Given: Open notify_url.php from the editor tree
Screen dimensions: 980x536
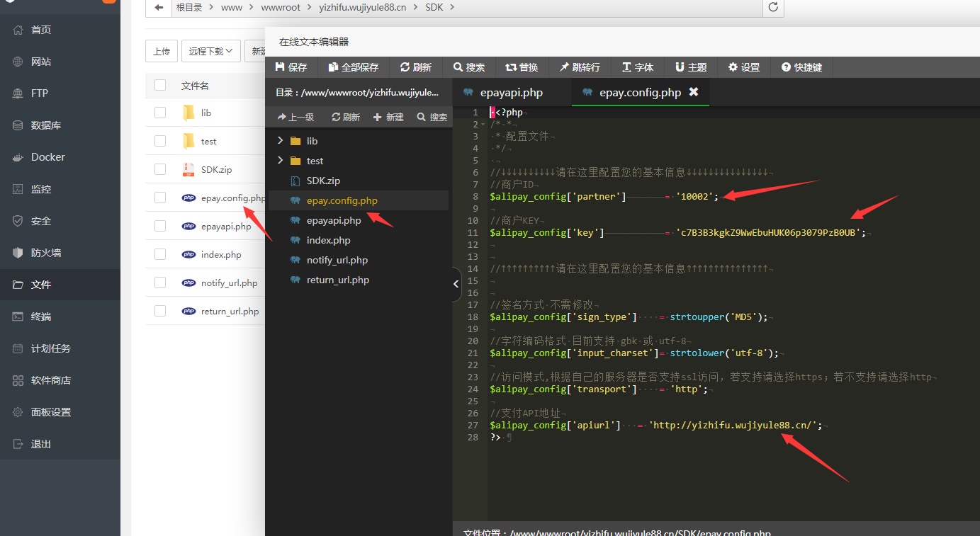Looking at the screenshot, I should pyautogui.click(x=337, y=260).
